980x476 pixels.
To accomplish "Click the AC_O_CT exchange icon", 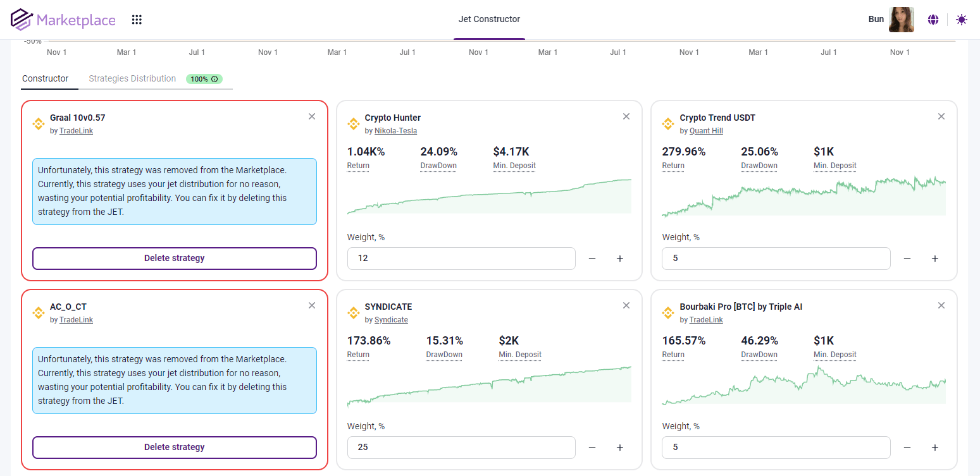I will 39,313.
